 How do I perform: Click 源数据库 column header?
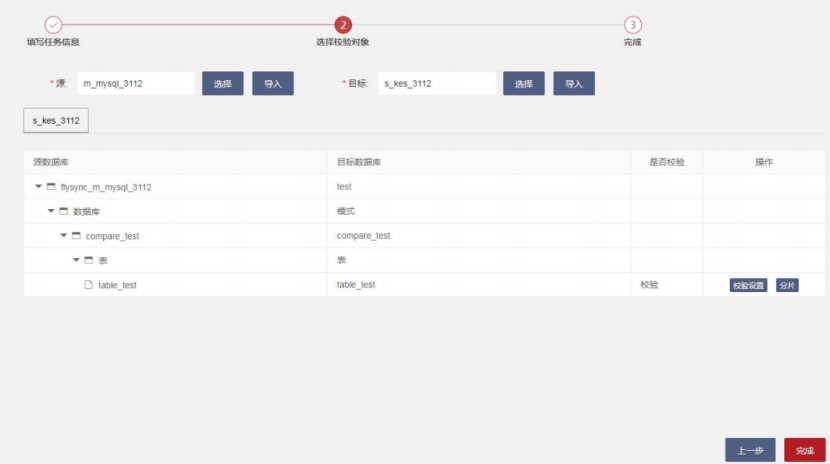pyautogui.click(x=51, y=162)
